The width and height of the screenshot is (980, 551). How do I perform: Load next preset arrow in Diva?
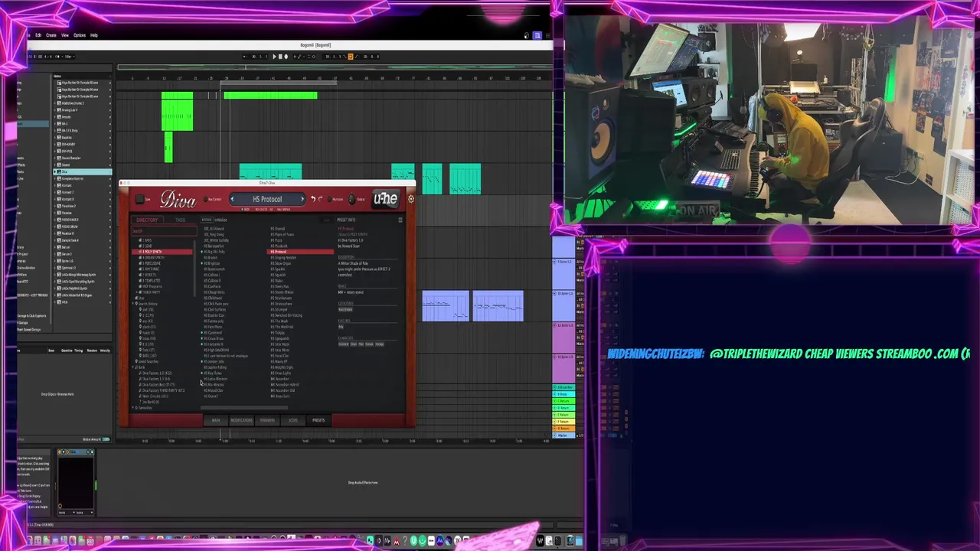click(302, 199)
